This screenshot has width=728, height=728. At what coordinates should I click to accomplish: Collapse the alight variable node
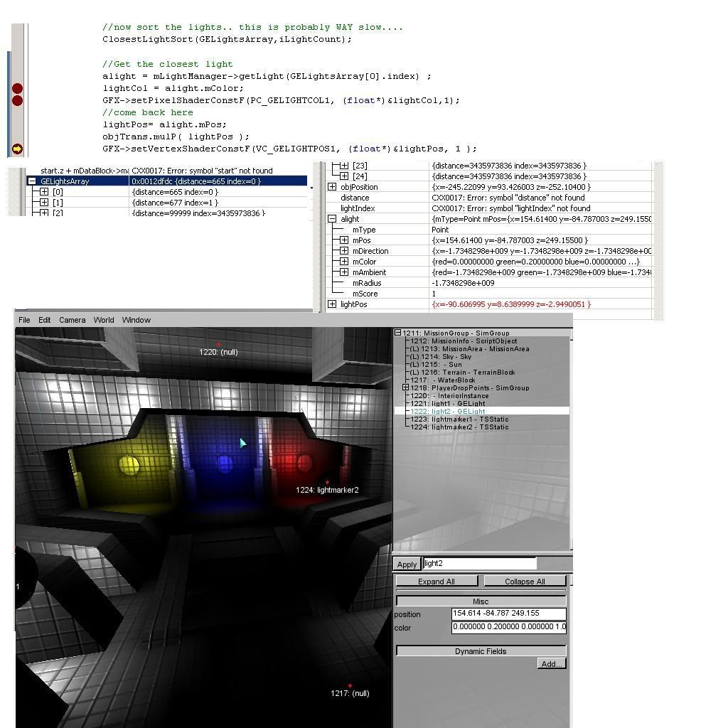(332, 219)
